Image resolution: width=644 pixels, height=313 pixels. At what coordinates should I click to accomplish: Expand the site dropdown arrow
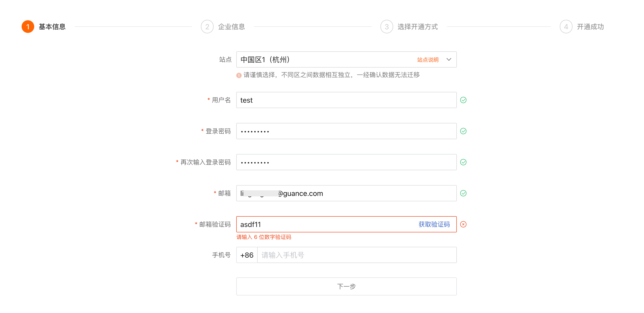449,59
